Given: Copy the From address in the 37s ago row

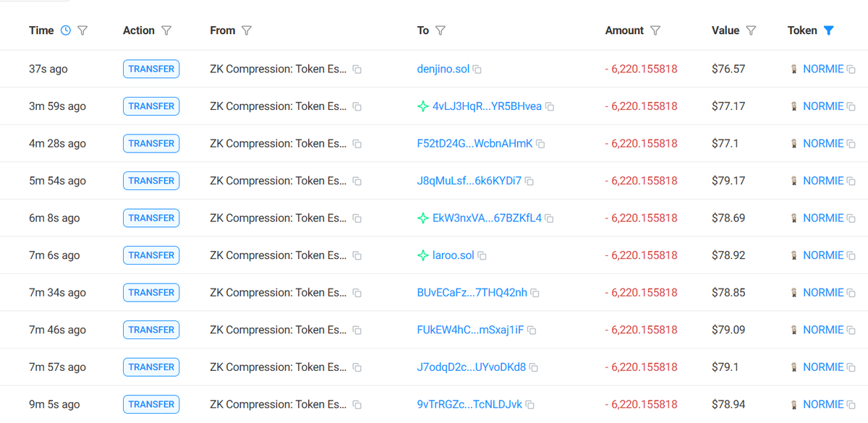Looking at the screenshot, I should tap(357, 69).
